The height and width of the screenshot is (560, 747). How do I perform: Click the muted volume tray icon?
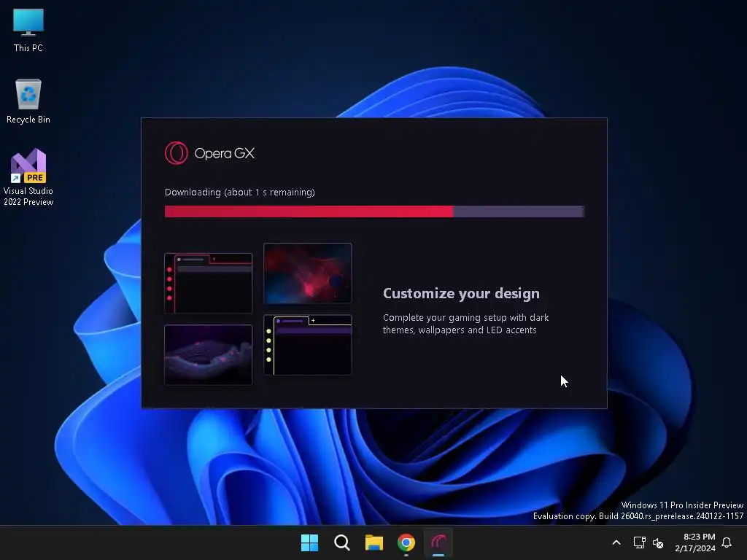click(x=658, y=542)
